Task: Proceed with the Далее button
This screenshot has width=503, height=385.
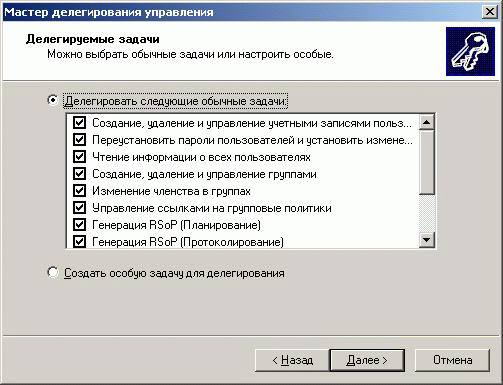Action: coord(367,360)
